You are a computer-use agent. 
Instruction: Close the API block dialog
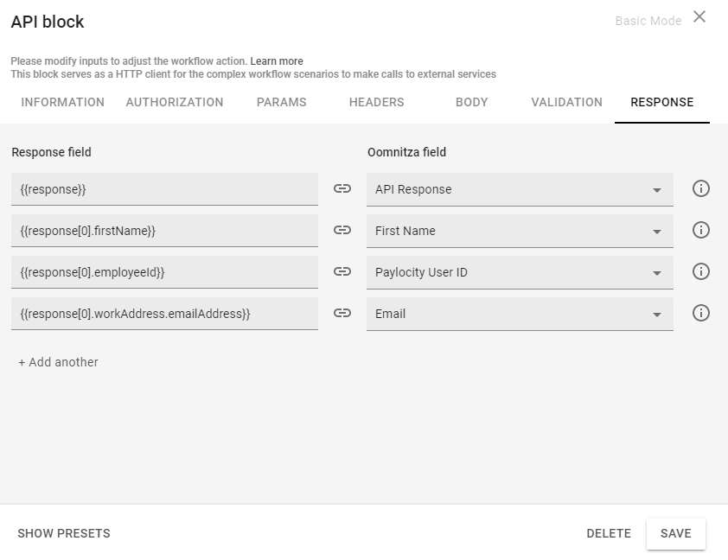point(699,17)
